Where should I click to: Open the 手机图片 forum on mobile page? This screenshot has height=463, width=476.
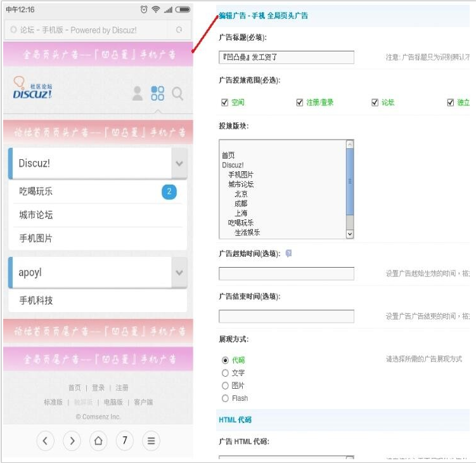click(x=98, y=238)
